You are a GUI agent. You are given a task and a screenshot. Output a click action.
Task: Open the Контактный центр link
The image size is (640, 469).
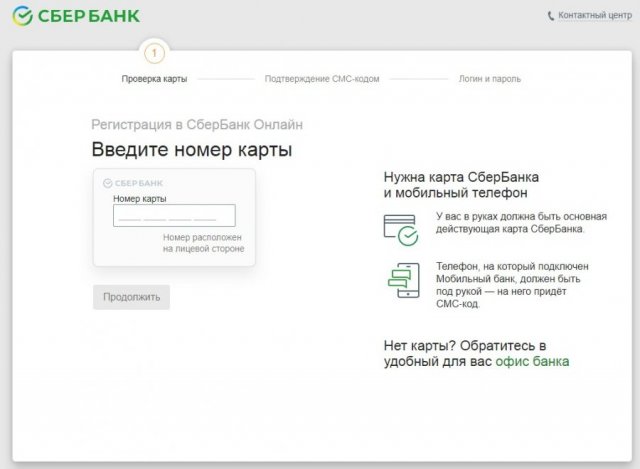(x=595, y=16)
